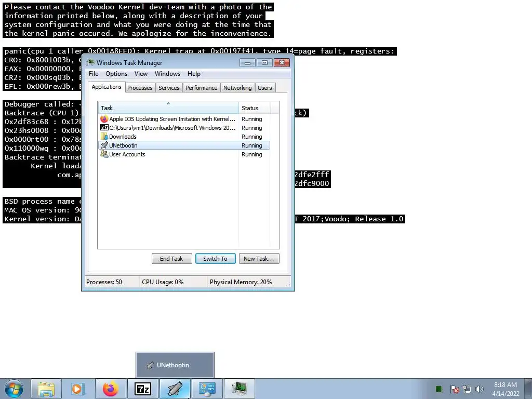
Task: Click the New Task... button
Action: click(x=259, y=259)
